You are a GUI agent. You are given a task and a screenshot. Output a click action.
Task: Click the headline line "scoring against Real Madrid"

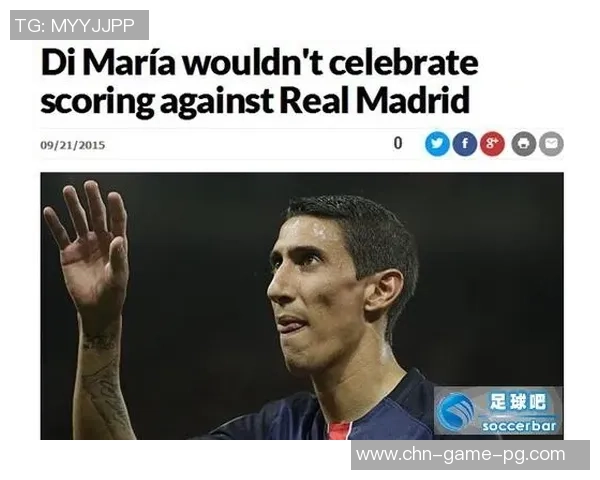[x=255, y=101]
